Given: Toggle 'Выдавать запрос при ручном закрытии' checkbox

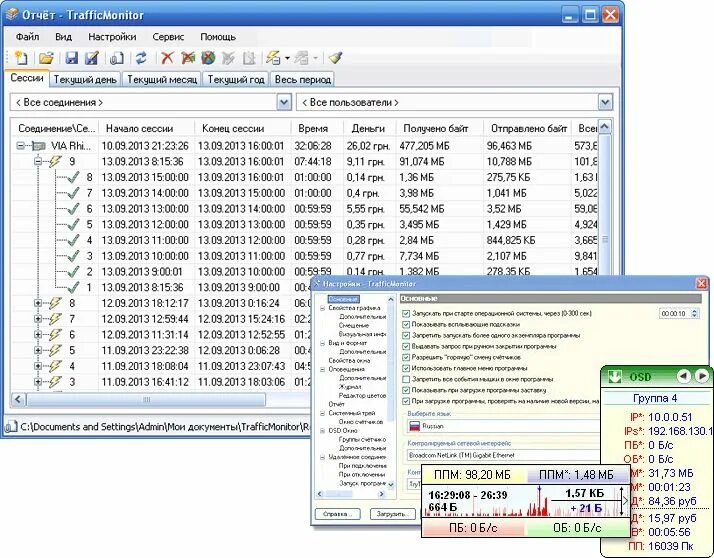Looking at the screenshot, I should point(406,346).
